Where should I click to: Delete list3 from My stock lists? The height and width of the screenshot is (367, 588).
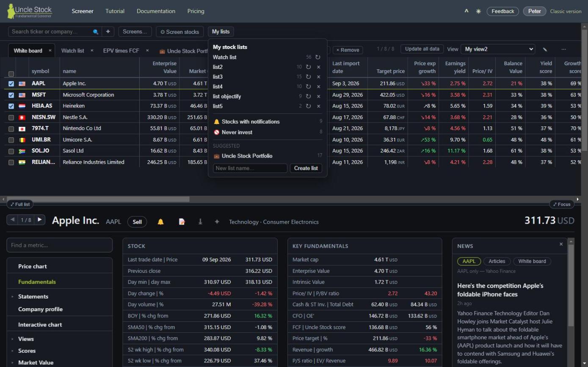[x=319, y=77]
